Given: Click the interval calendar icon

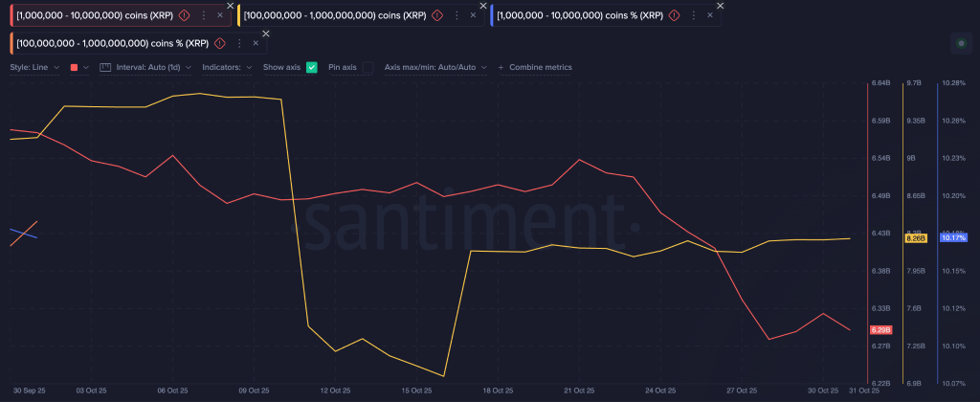Looking at the screenshot, I should tap(105, 68).
